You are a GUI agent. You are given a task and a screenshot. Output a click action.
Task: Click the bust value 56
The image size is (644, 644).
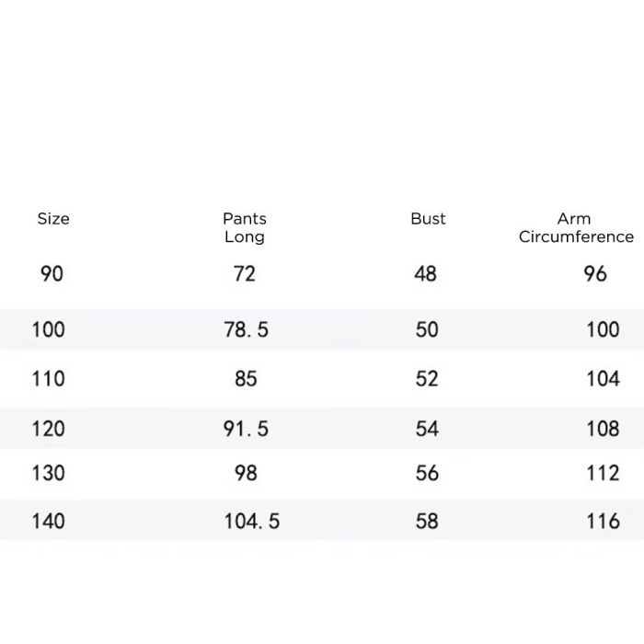tap(427, 473)
